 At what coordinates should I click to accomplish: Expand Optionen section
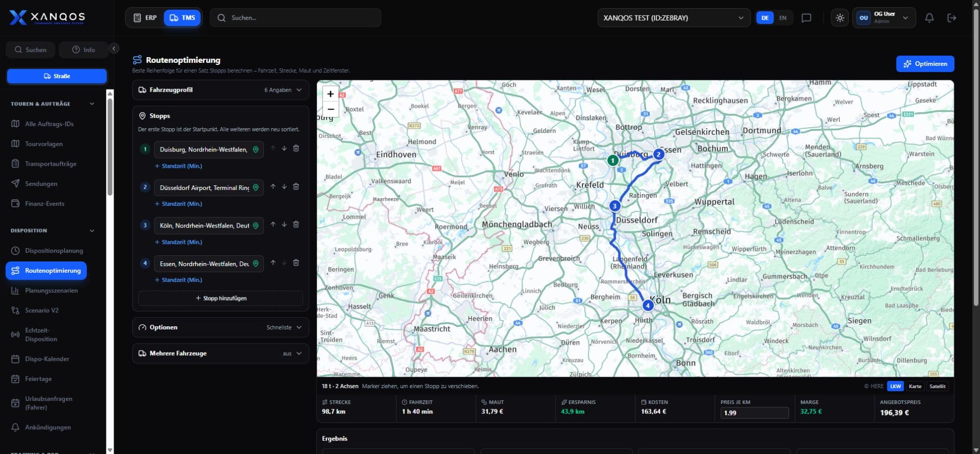(x=221, y=327)
